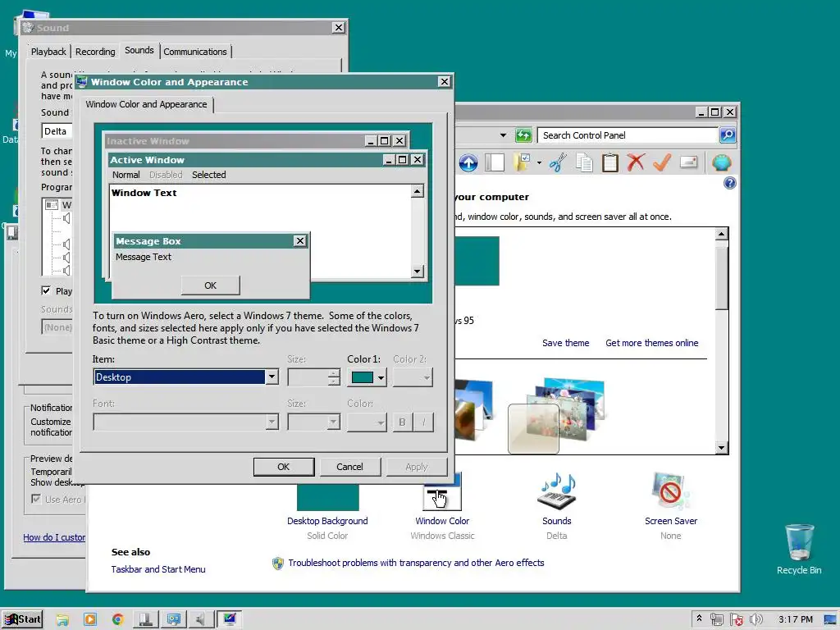Click the search magnifier button
This screenshot has width=840, height=630.
pyautogui.click(x=727, y=135)
